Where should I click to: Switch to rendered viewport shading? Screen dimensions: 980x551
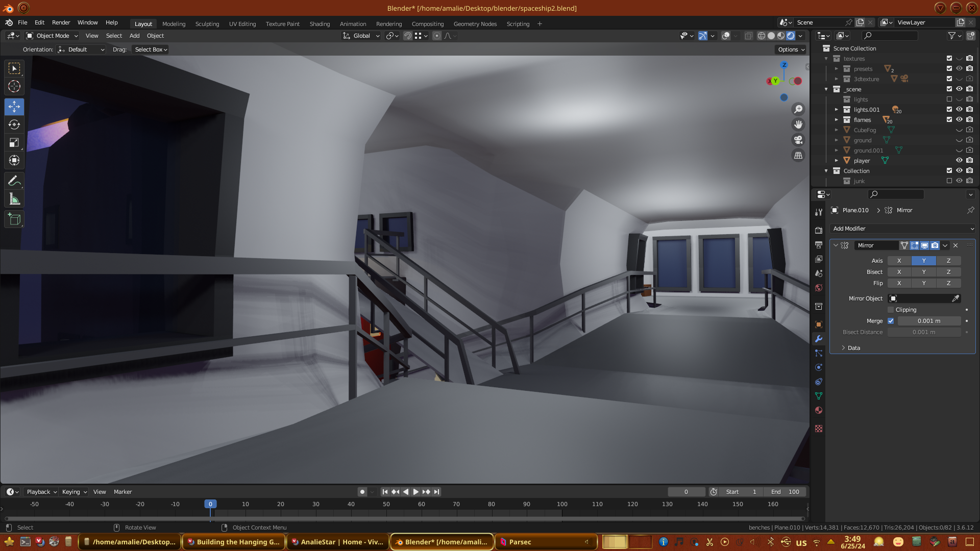tap(791, 36)
